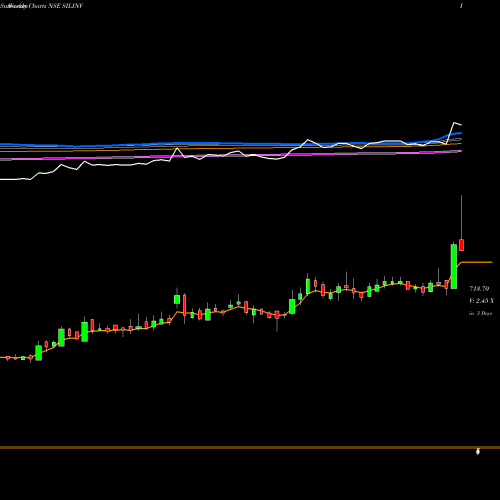The height and width of the screenshot is (500, 500).
Task: Click the chart title ending in NSE SILINV
Action: click(x=42, y=6)
